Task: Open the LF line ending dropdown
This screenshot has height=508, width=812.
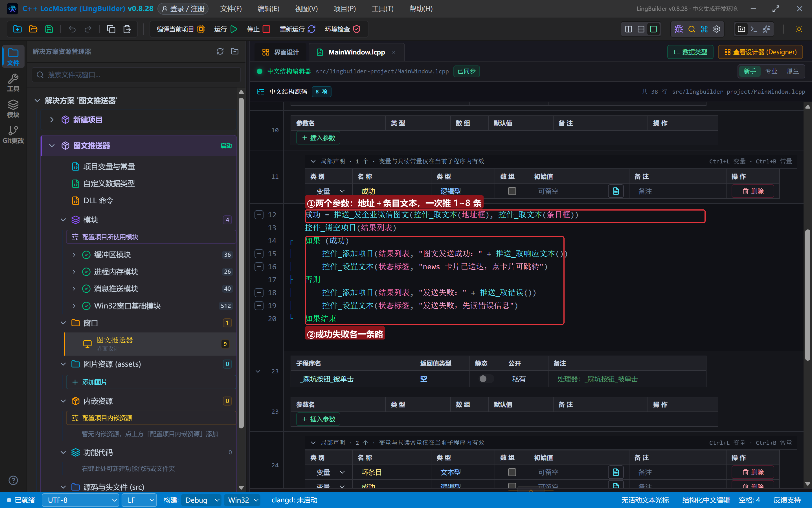Action: [139, 500]
